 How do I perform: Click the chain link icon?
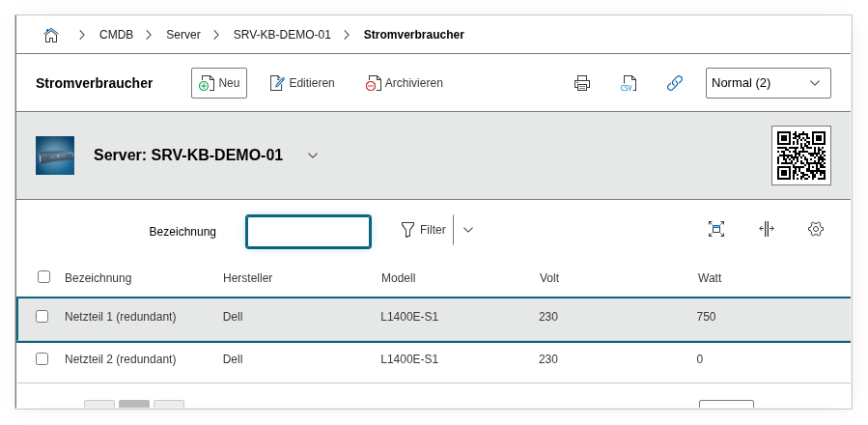tap(675, 83)
